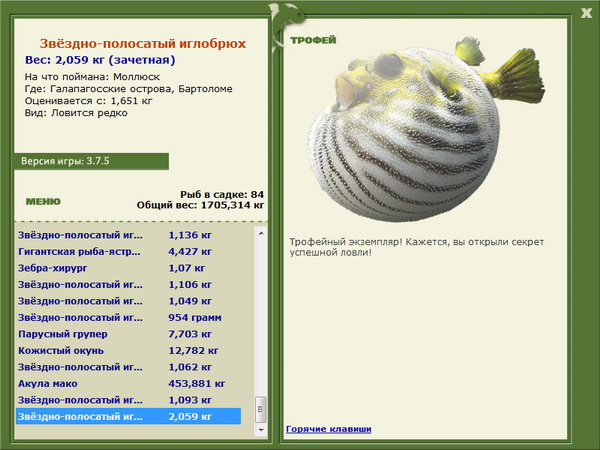The height and width of the screenshot is (450, 600).
Task: Select the Зебра-хирург 1,07 кг row
Action: coord(128,268)
